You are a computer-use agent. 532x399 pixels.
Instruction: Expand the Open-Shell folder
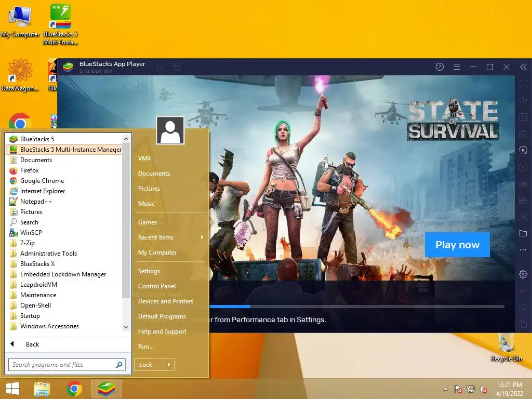click(63, 305)
